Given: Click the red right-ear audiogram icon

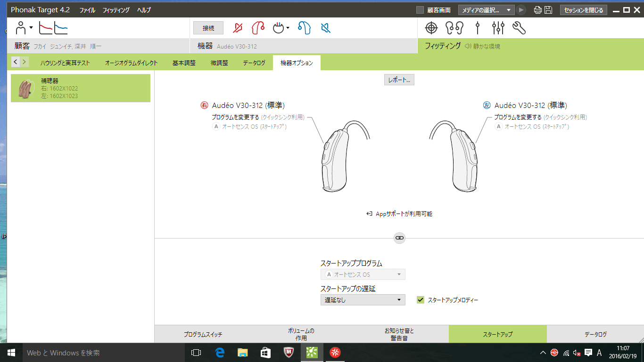Looking at the screenshot, I should [x=45, y=28].
